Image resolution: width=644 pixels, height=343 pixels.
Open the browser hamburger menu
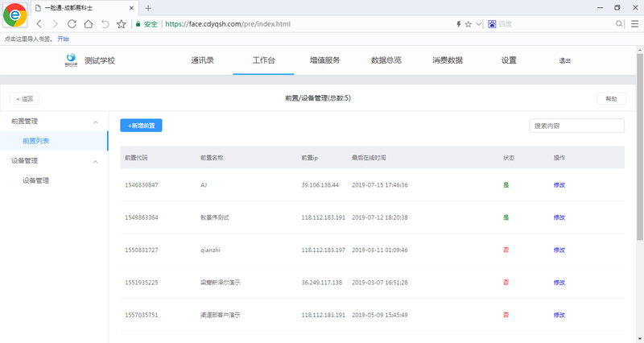click(634, 24)
